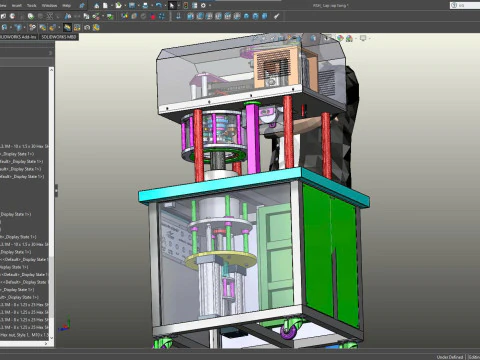Pin the menu bar with pushpin icon
Screen dimensions: 480x360
(x=82, y=6)
